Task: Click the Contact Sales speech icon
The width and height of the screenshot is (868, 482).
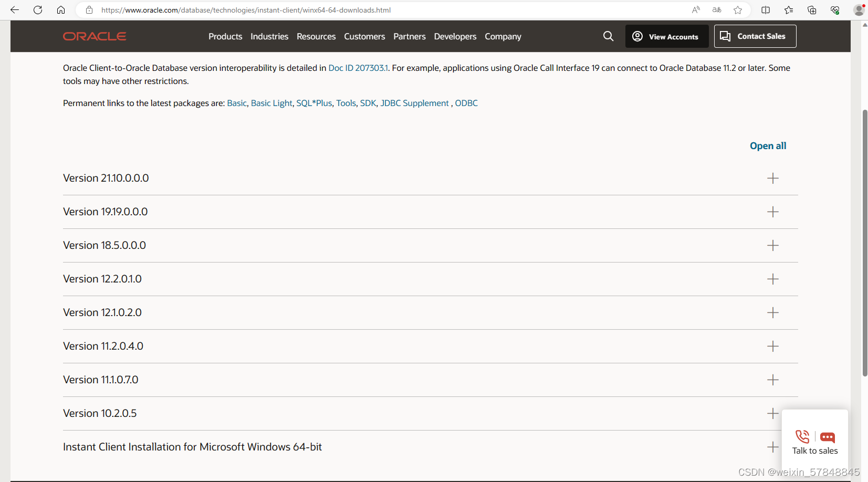Action: 726,36
